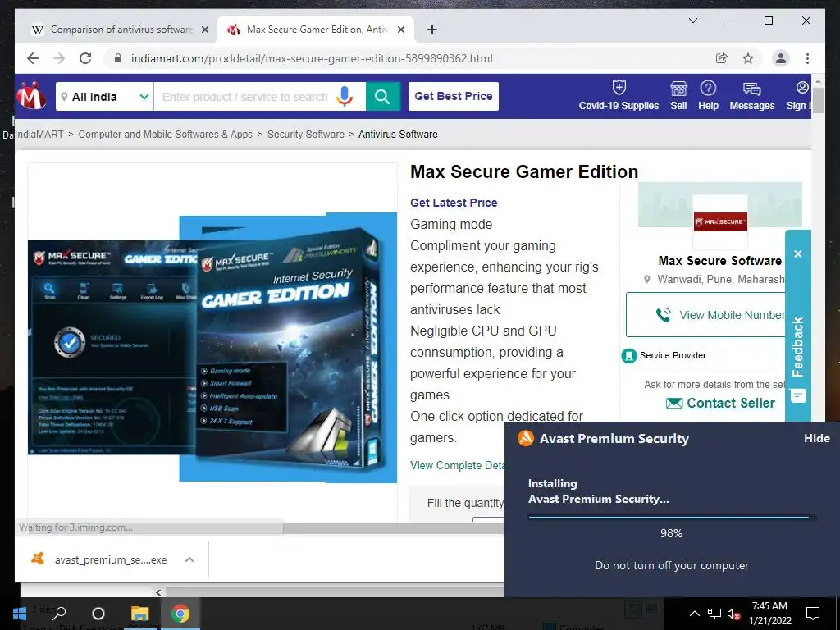The width and height of the screenshot is (840, 630).
Task: Open the Messages chat icon
Action: click(x=751, y=89)
